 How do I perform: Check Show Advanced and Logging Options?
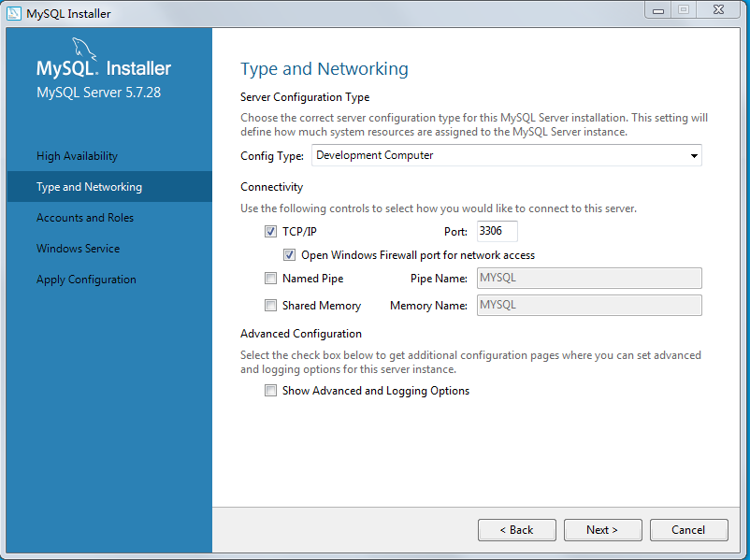click(x=270, y=391)
